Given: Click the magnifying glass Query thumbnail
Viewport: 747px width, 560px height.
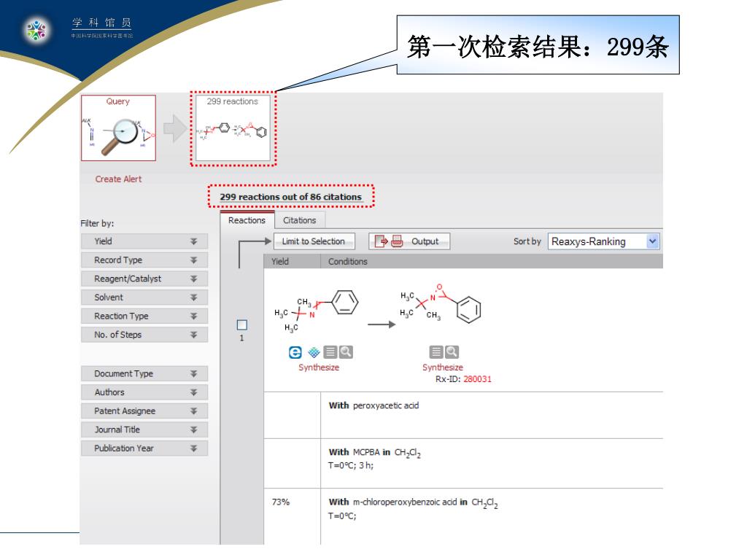Looking at the screenshot, I should click(118, 128).
